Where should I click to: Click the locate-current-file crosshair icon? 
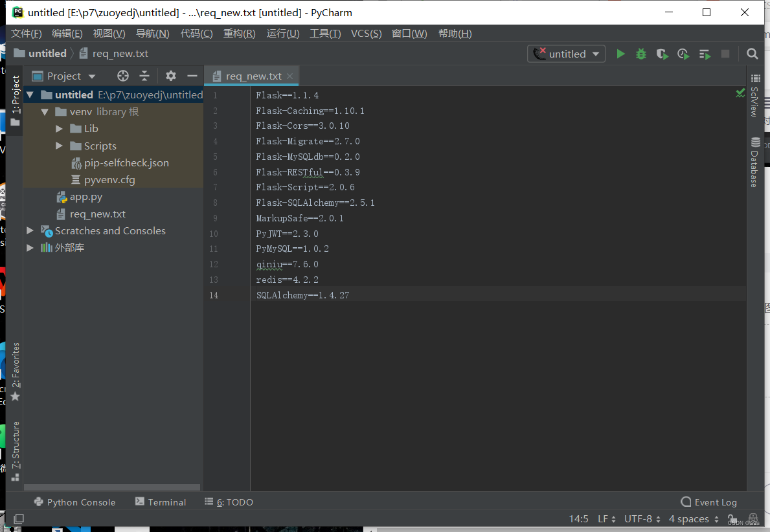click(123, 76)
